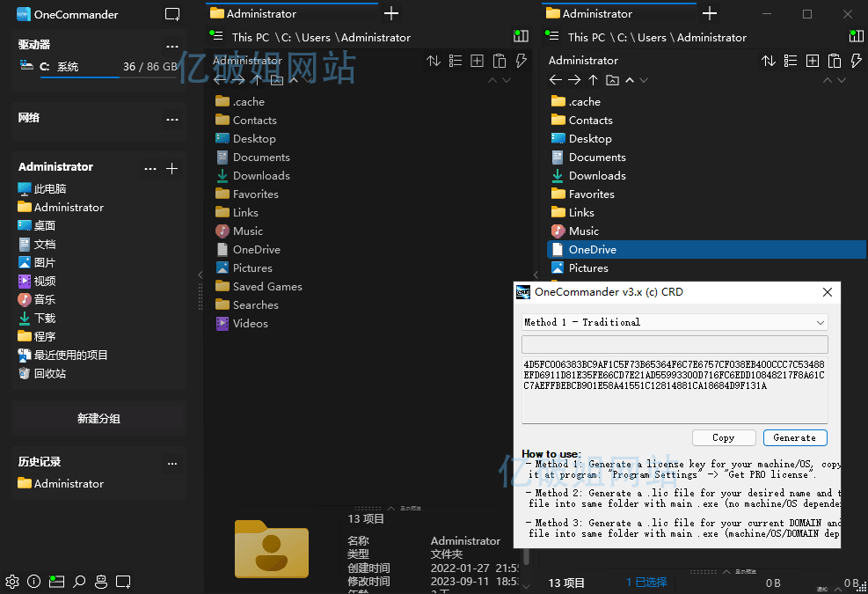
Task: Create new folder via the plus-square toolbar icon
Action: coord(476,61)
